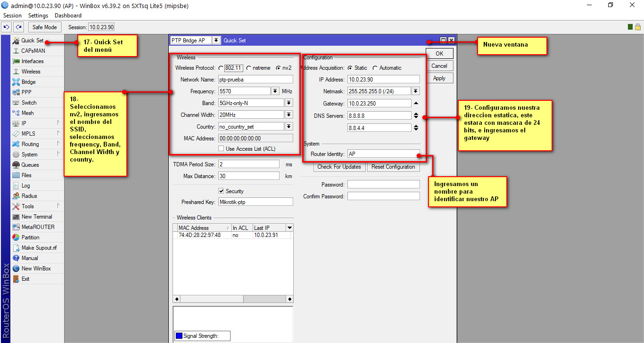
Task: Expand the Band dropdown
Action: pyautogui.click(x=289, y=103)
